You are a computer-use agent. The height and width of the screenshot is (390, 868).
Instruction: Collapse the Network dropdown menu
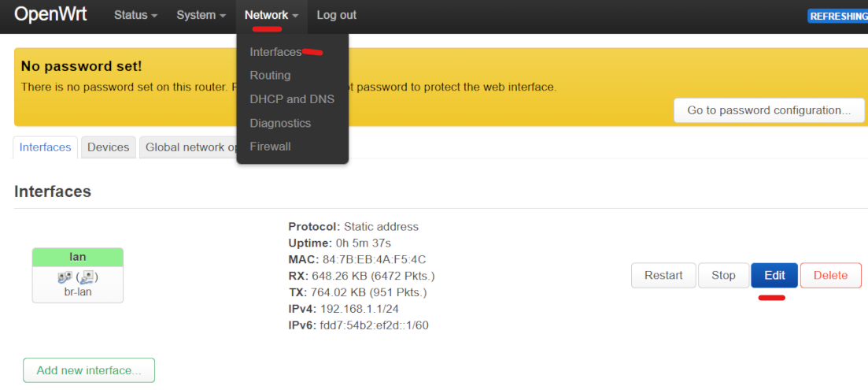pyautogui.click(x=271, y=16)
